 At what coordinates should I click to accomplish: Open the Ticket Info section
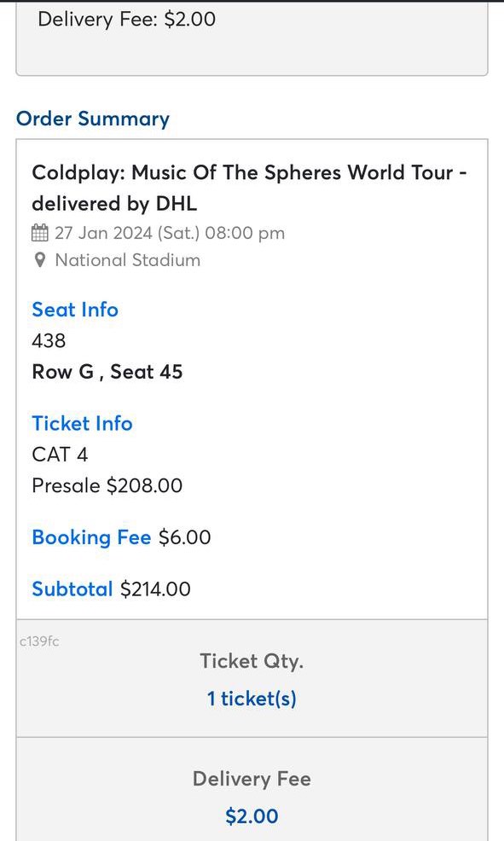(x=82, y=423)
